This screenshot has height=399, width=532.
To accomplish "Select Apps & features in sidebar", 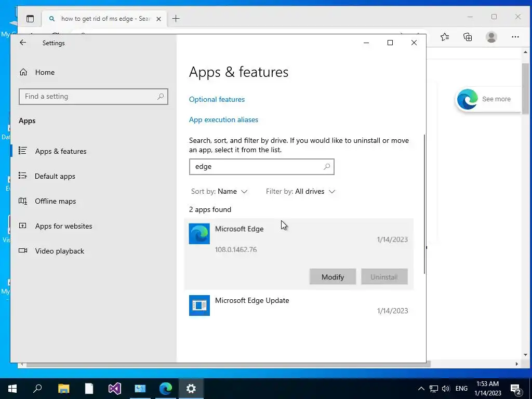I will (94, 151).
